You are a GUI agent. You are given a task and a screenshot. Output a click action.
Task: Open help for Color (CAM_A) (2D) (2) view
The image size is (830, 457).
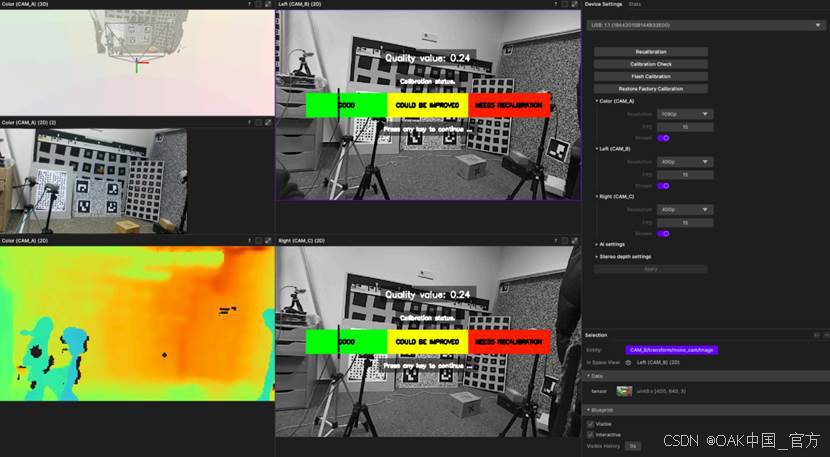coord(249,122)
